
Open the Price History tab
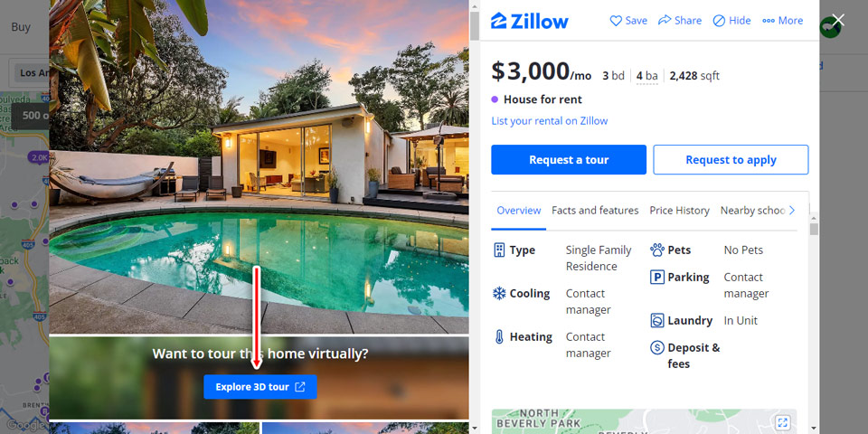(679, 211)
